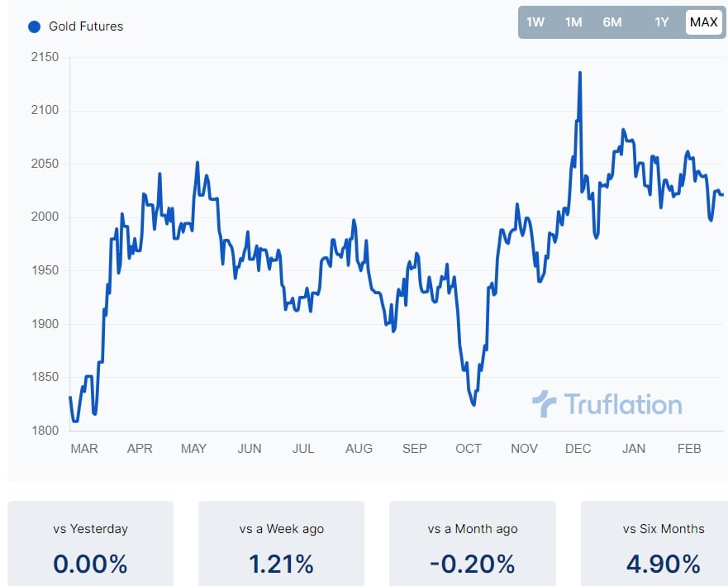Click the Gold Futures title text
Viewport: 728px width, 586px height.
(x=87, y=26)
